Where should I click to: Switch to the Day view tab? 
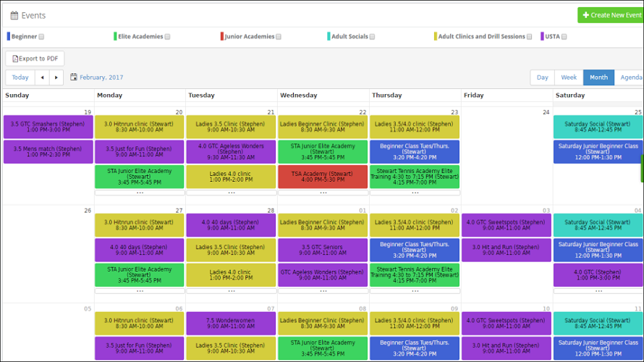pos(543,77)
